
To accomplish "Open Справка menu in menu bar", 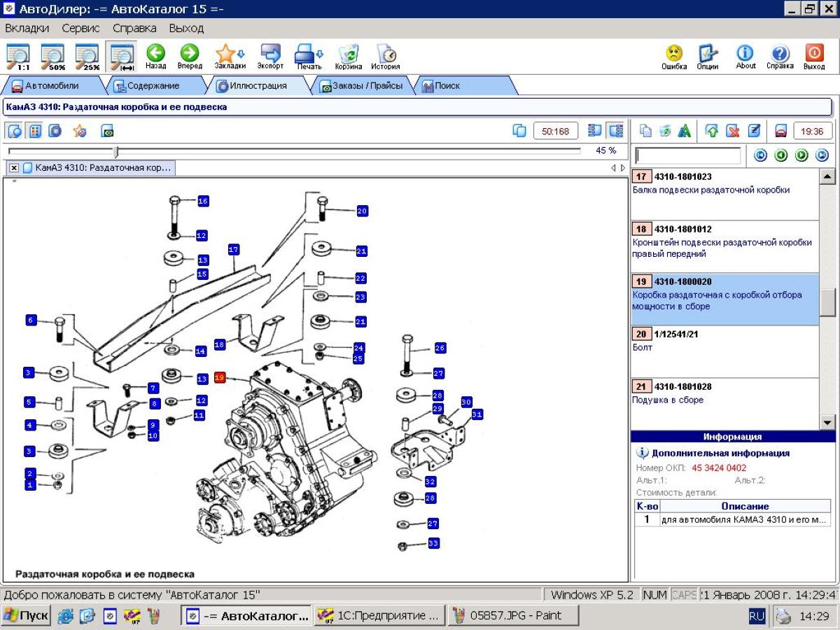I will 134,28.
